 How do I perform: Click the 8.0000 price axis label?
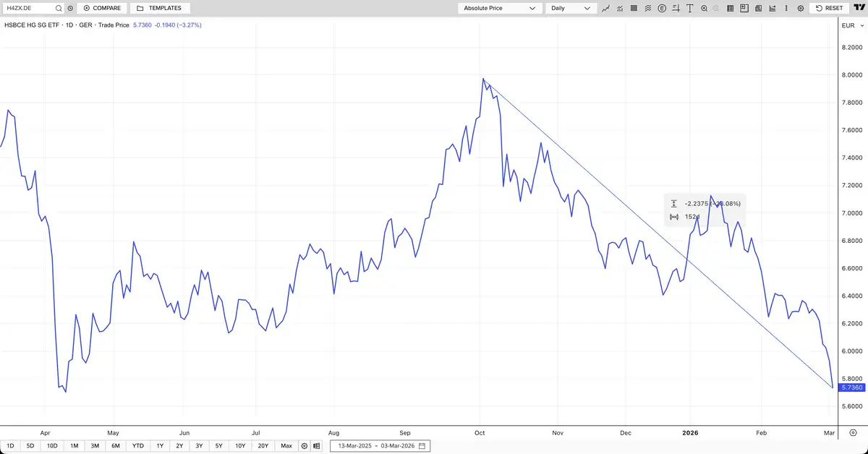click(x=852, y=74)
